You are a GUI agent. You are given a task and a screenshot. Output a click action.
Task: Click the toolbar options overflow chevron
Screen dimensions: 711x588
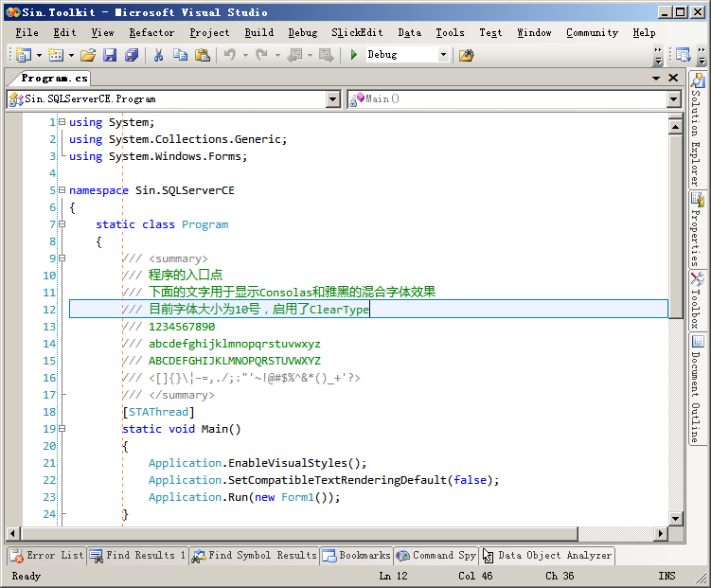pyautogui.click(x=658, y=55)
